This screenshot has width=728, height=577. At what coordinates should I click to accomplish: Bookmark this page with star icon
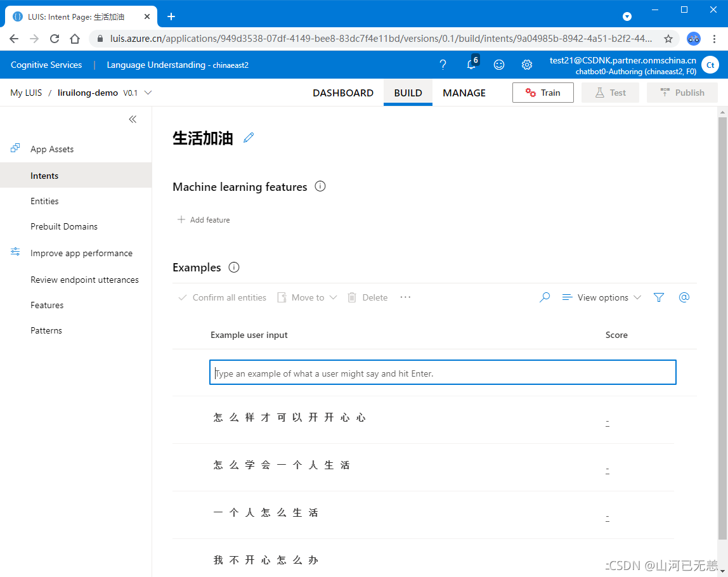coord(668,39)
